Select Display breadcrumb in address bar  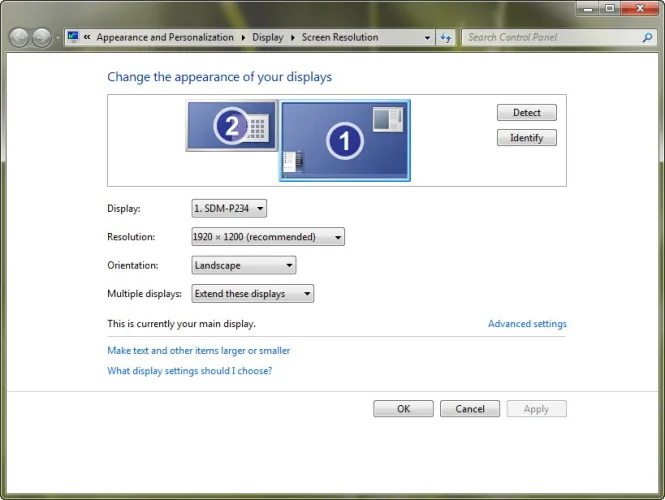pos(268,37)
